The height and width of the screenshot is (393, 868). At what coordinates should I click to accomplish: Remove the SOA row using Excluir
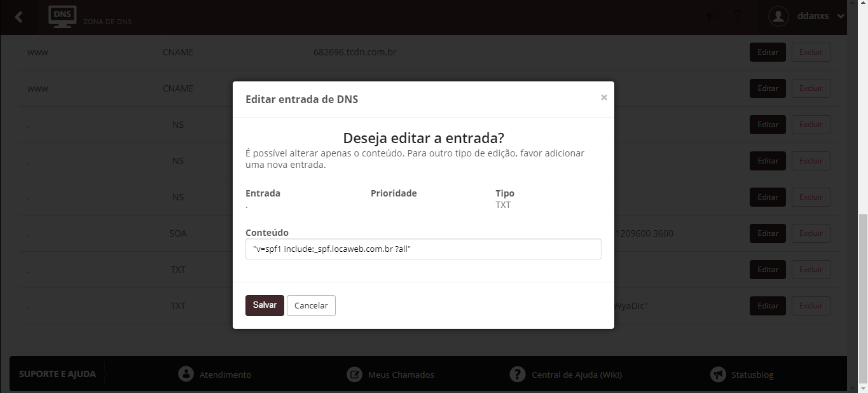click(811, 233)
